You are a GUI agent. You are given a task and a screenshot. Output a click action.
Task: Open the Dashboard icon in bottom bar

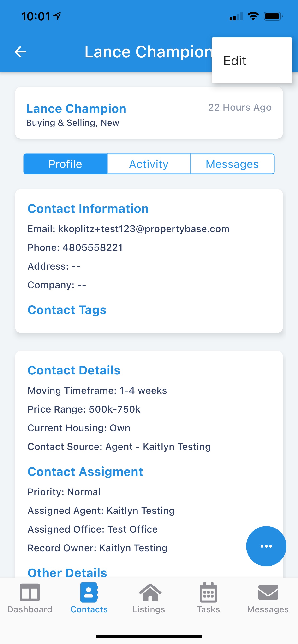30,592
